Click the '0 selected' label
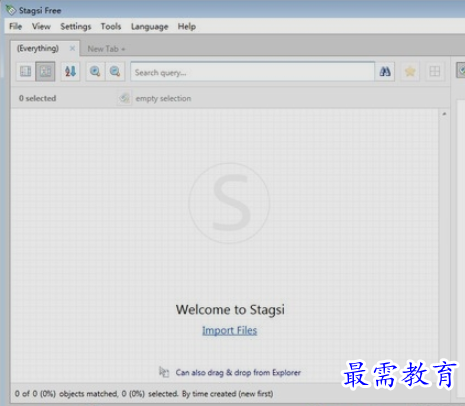This screenshot has height=406, width=465. tap(37, 98)
